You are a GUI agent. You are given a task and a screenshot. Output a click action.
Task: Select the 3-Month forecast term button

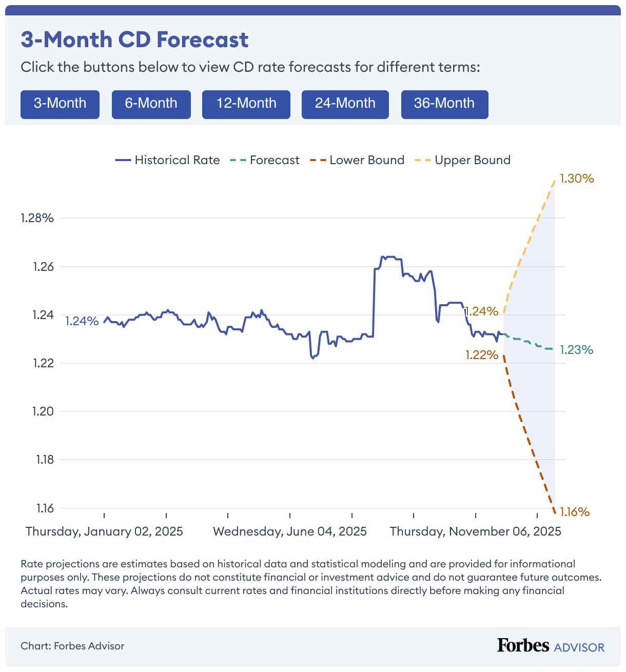click(x=60, y=104)
